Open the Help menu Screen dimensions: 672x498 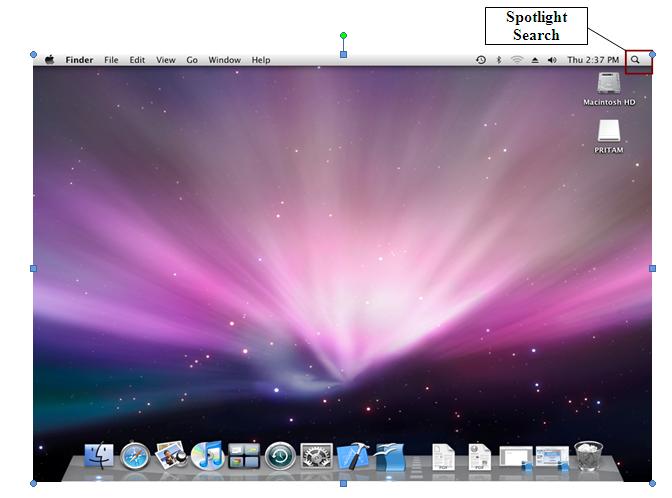pos(261,60)
